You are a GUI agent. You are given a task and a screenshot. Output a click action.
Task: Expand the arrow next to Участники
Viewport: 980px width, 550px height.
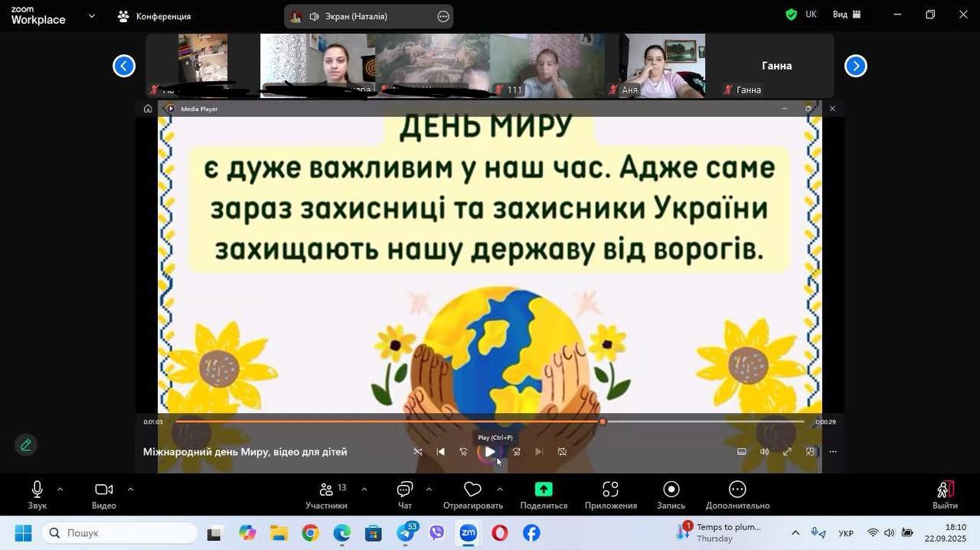364,490
